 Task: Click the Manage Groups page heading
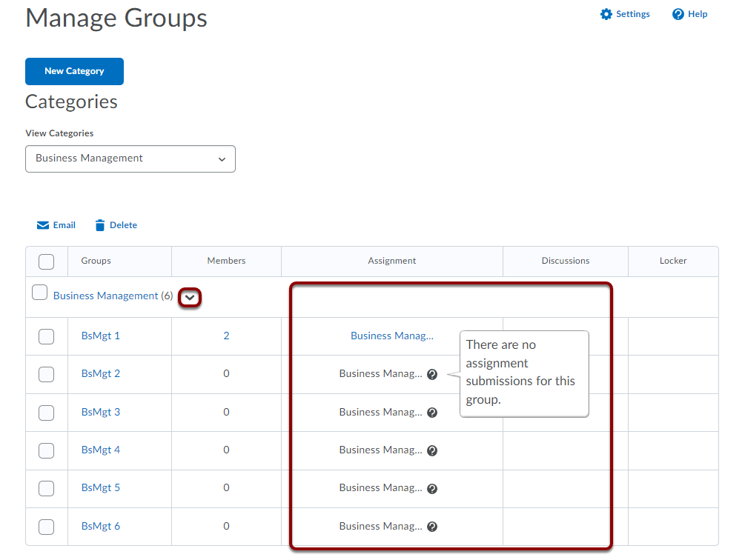(x=116, y=18)
